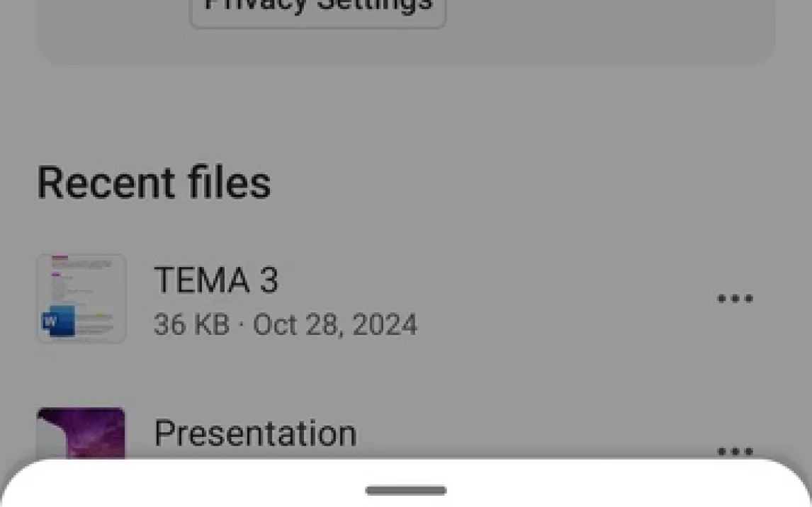Click the bottom sheet drag handle
812x507 pixels.
click(406, 490)
